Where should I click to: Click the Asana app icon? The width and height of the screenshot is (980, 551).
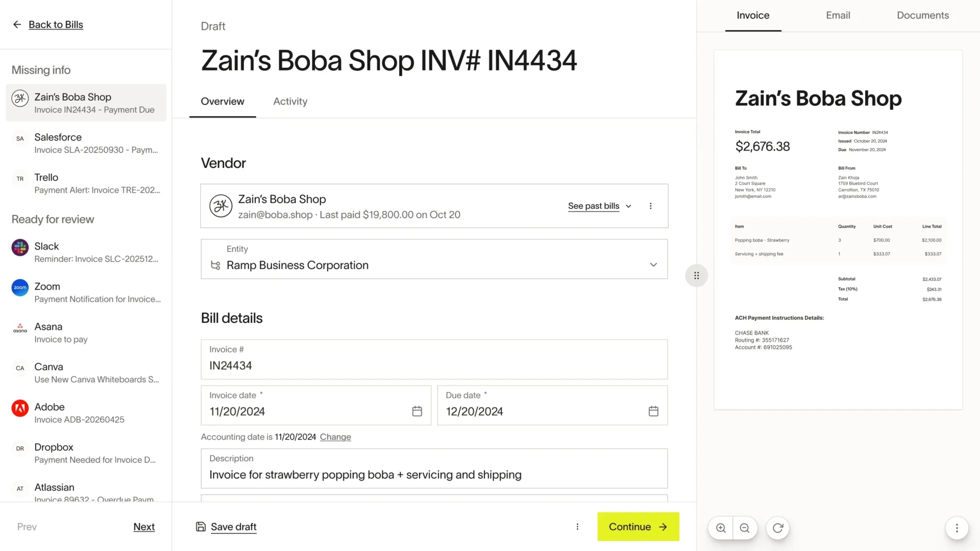(x=19, y=328)
